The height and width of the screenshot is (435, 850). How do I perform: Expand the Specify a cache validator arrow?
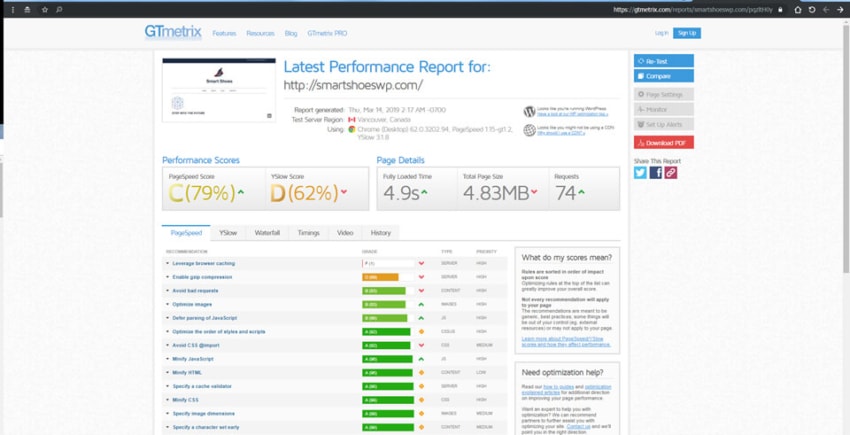click(168, 386)
